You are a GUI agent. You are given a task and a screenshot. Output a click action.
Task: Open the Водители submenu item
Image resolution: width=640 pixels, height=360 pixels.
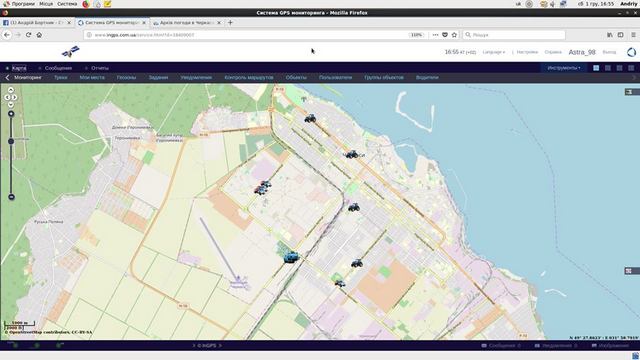pos(427,77)
